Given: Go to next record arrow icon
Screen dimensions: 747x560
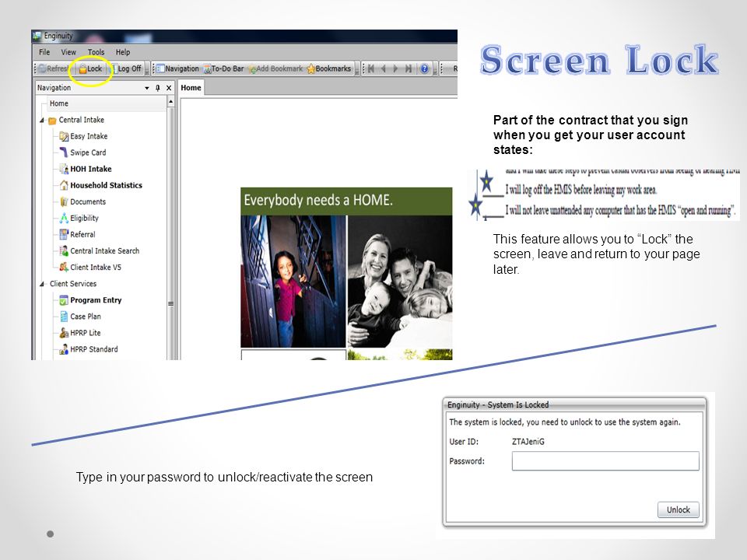Looking at the screenshot, I should [395, 68].
